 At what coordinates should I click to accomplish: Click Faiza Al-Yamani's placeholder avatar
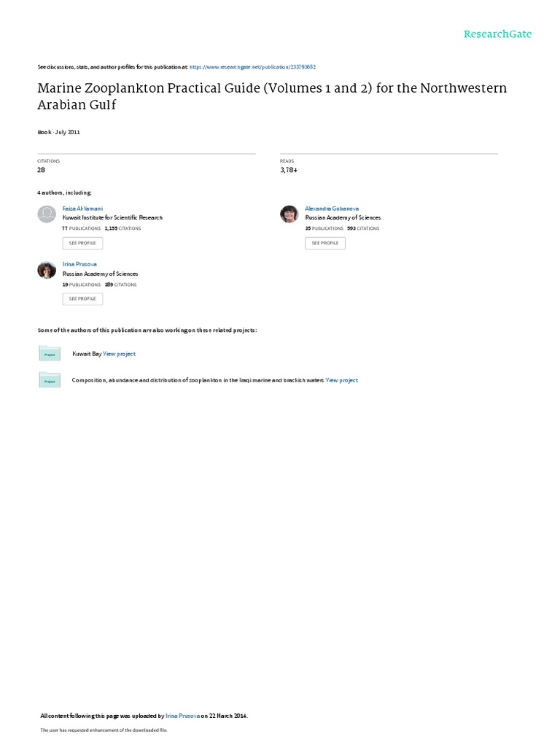click(x=47, y=214)
